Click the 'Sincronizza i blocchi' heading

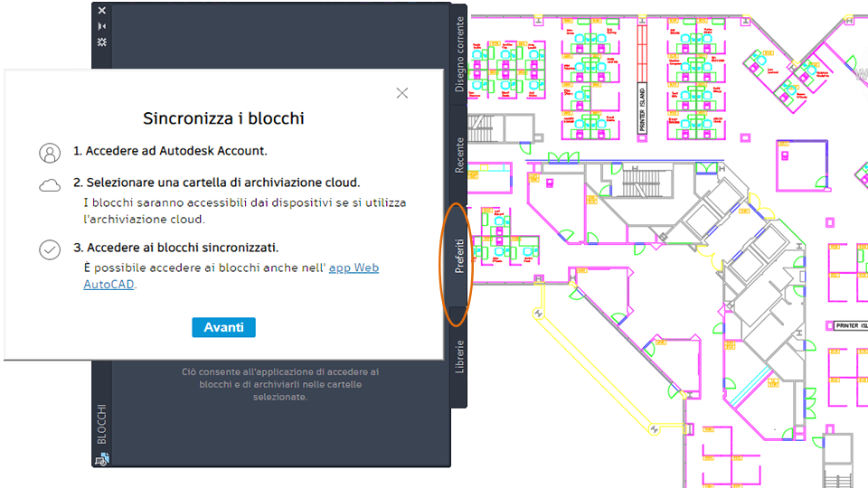[x=223, y=118]
